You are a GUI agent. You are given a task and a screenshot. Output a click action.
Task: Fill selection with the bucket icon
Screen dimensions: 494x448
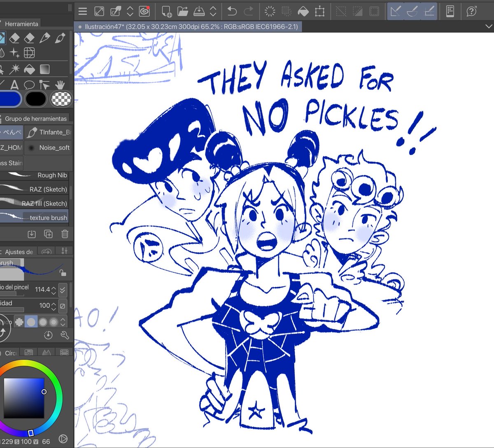pos(303,12)
